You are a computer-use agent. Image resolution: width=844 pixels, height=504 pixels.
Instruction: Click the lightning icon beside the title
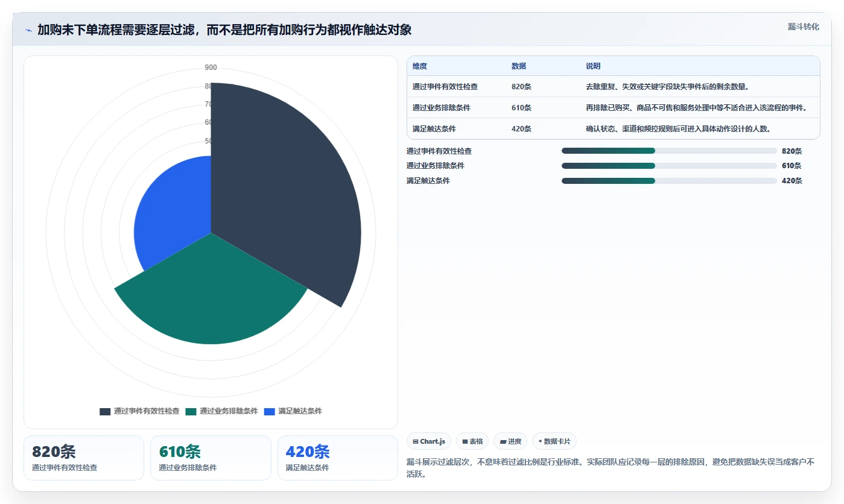(x=28, y=30)
